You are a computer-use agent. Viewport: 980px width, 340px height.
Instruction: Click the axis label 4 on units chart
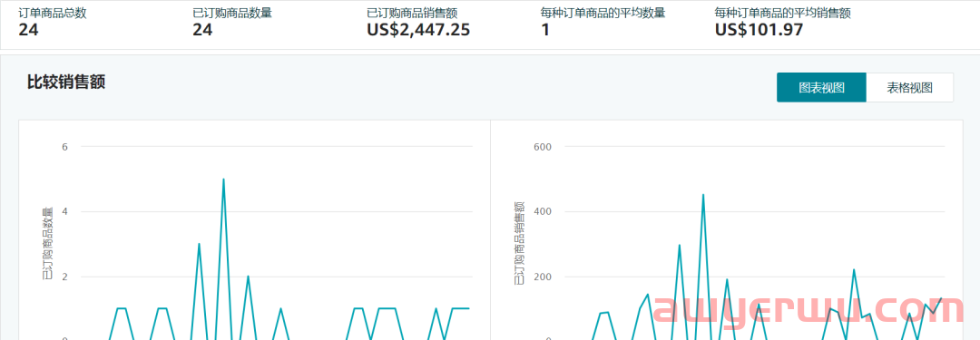point(65,212)
